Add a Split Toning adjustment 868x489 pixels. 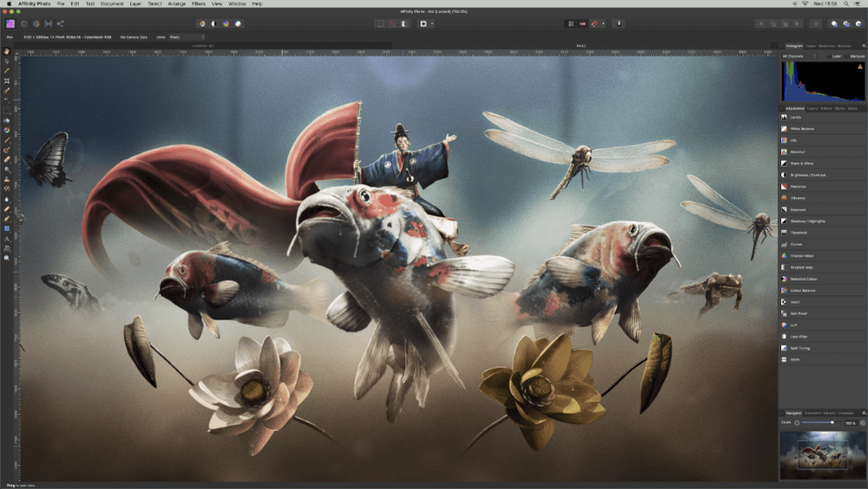(823, 347)
